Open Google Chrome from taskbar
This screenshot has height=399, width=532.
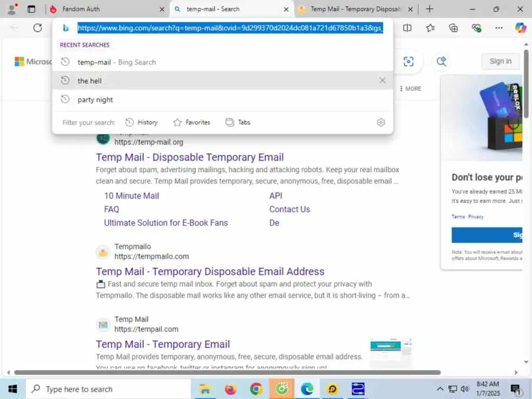tap(256, 389)
